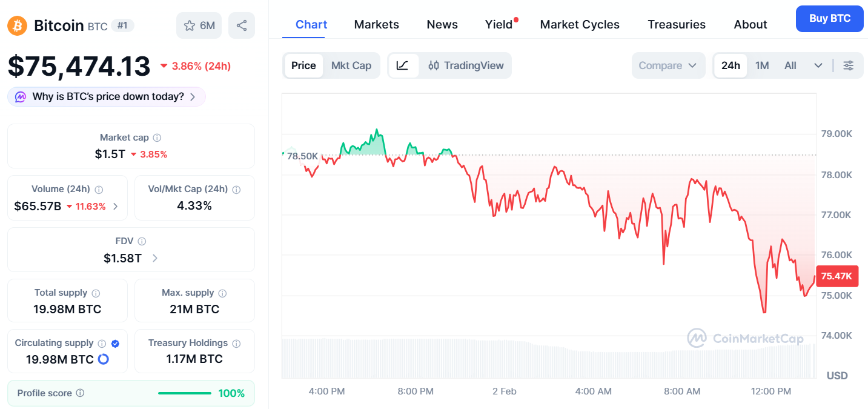Screen dimensions: 868x409
Task: Click the star watchlist icon
Action: point(190,25)
